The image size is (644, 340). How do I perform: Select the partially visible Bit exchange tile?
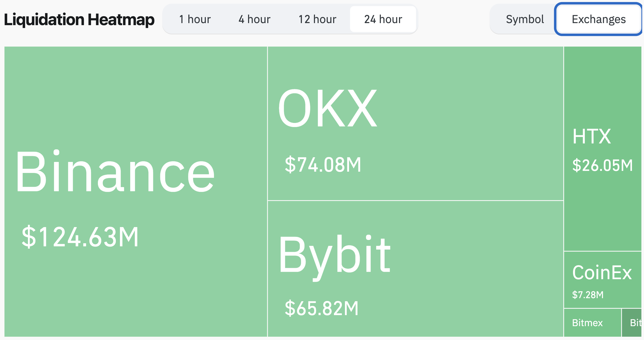pos(633,323)
